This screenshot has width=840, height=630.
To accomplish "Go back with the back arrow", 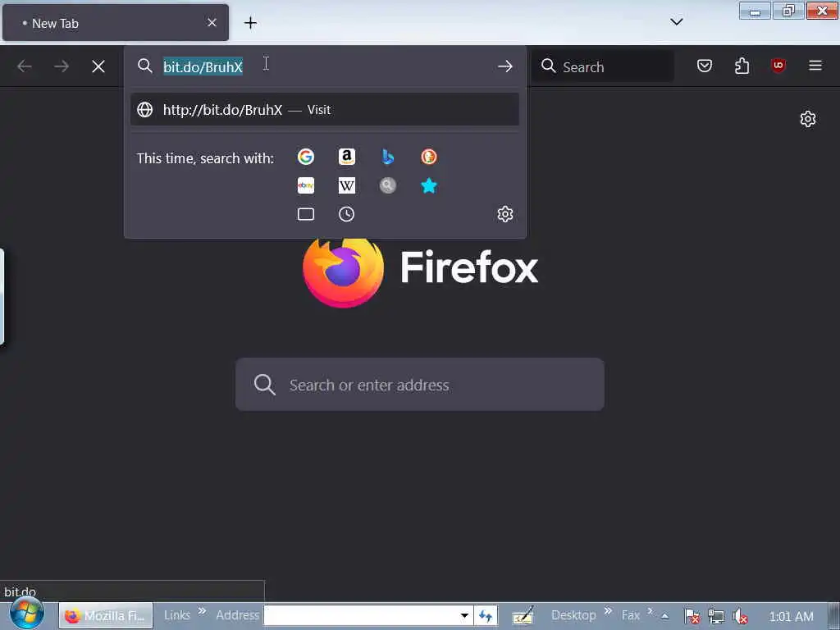I will tap(25, 66).
